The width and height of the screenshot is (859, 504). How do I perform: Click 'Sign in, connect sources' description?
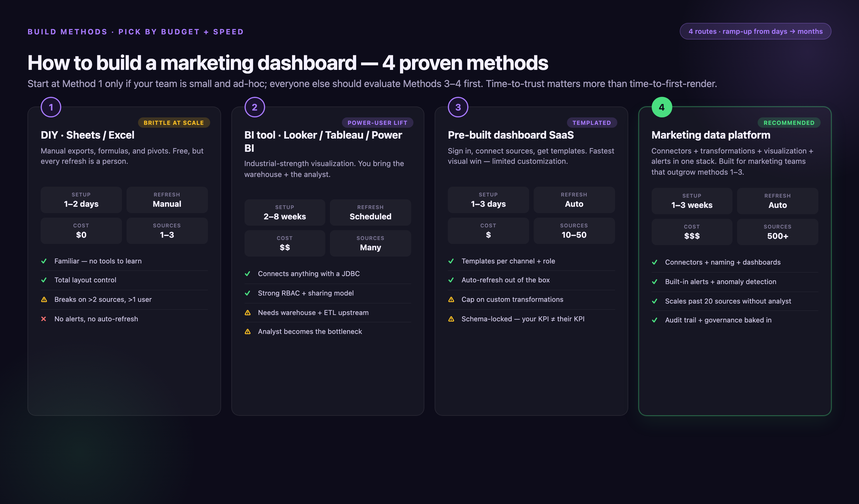pyautogui.click(x=531, y=156)
